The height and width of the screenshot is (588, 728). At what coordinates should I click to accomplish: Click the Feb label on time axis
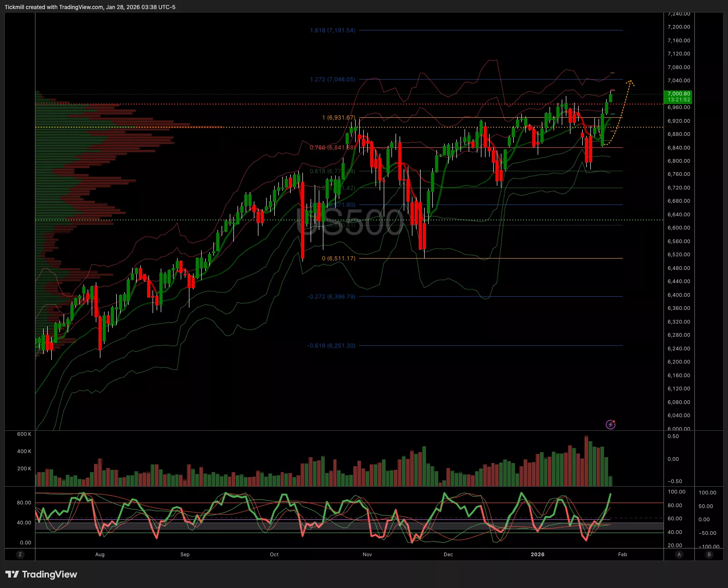622,554
